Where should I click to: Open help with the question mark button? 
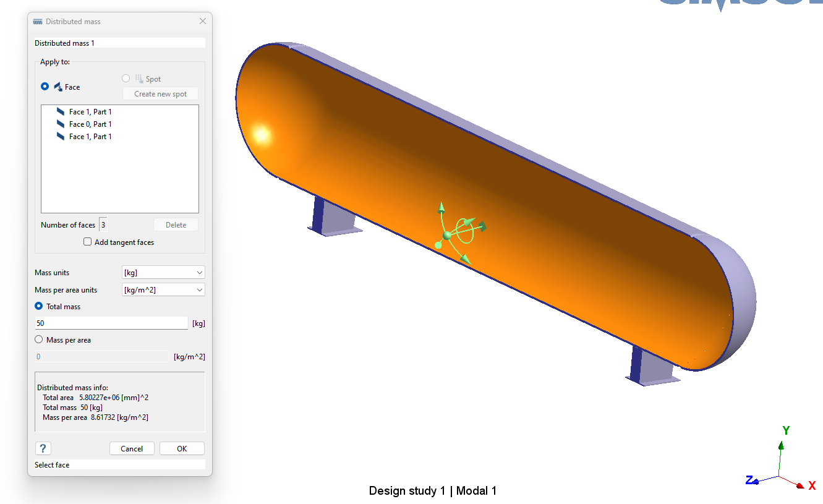[x=43, y=449]
